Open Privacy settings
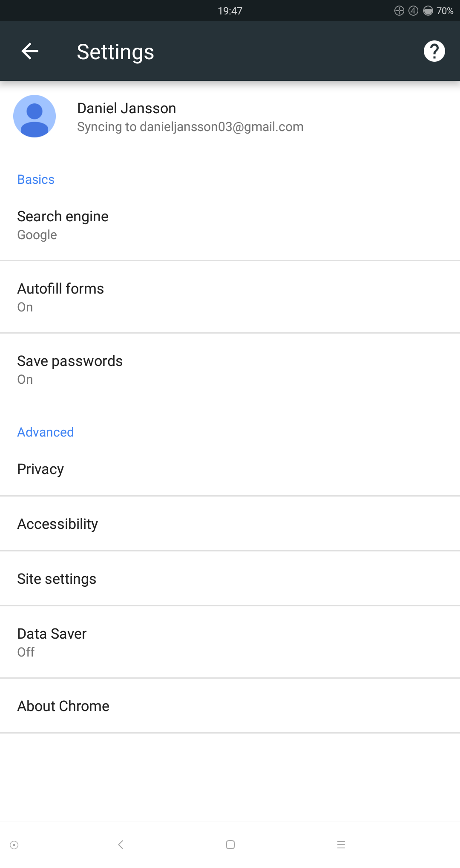Viewport: 460px width, 868px height. [230, 469]
